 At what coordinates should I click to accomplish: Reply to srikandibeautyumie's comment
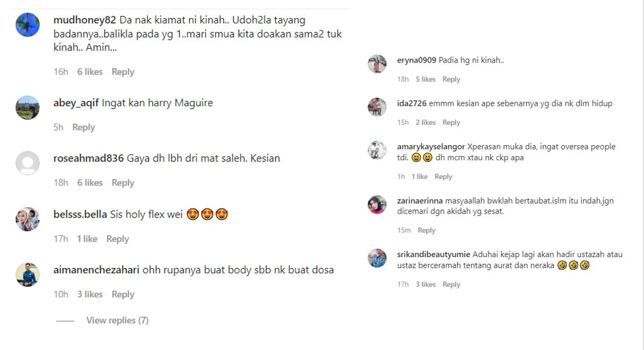click(451, 284)
